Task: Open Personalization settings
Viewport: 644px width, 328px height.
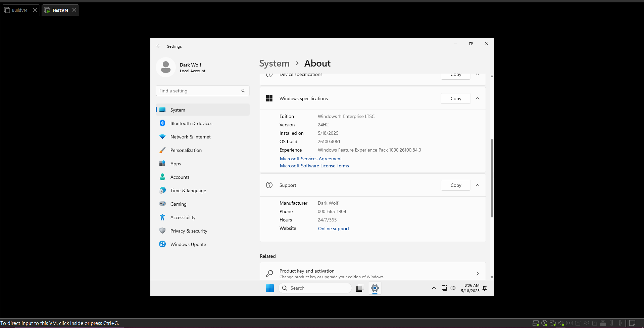Action: click(203, 150)
